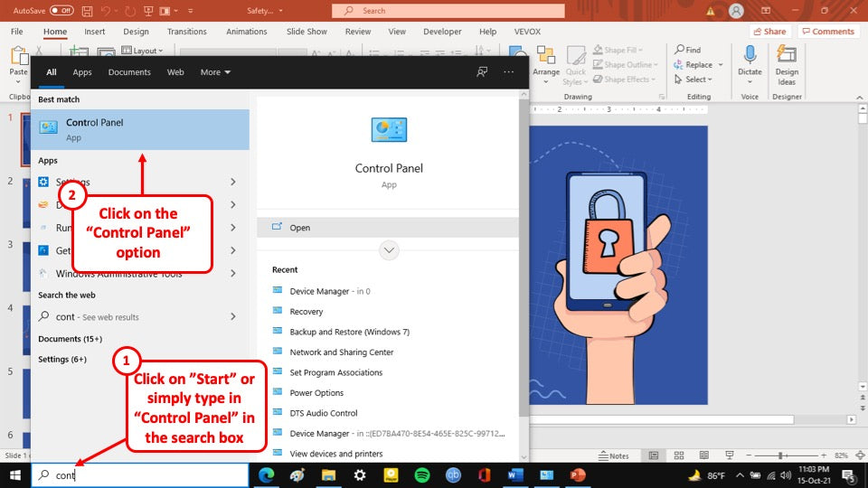Screen dimensions: 868x488
Task: Open Spotify from the taskbar
Action: (421, 475)
